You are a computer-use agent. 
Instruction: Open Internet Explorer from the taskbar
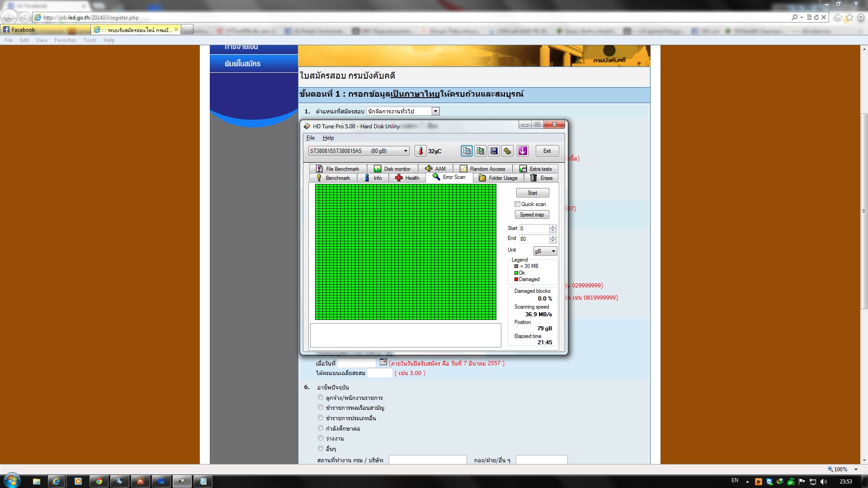click(56, 481)
